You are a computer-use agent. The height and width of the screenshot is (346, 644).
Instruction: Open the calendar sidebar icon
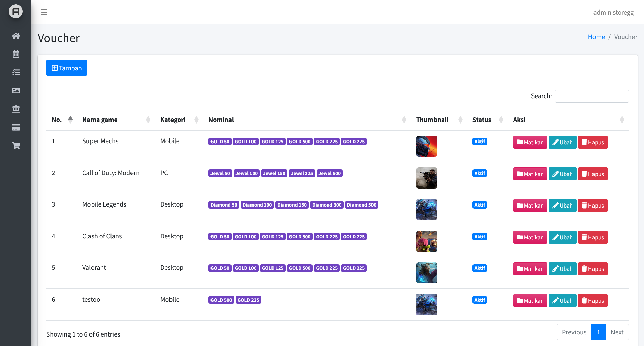16,54
